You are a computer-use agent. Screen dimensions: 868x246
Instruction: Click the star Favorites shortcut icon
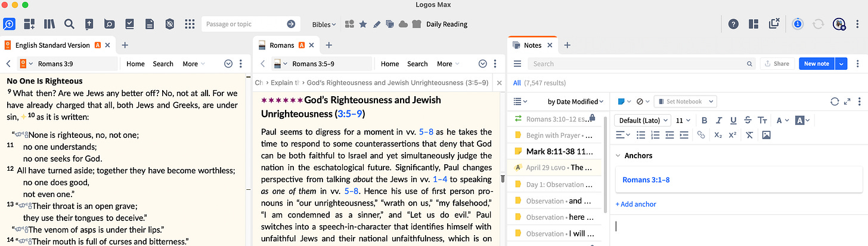click(x=362, y=24)
